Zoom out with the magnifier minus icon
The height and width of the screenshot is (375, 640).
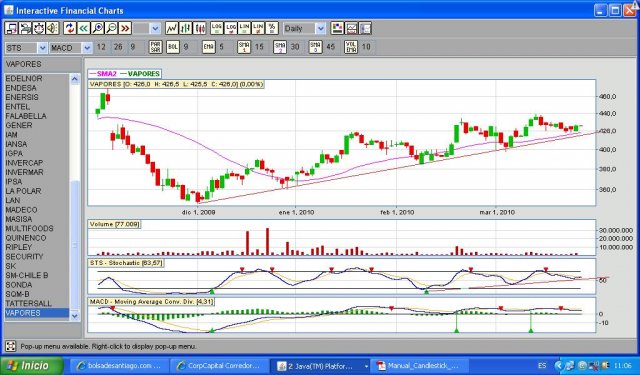[x=111, y=28]
